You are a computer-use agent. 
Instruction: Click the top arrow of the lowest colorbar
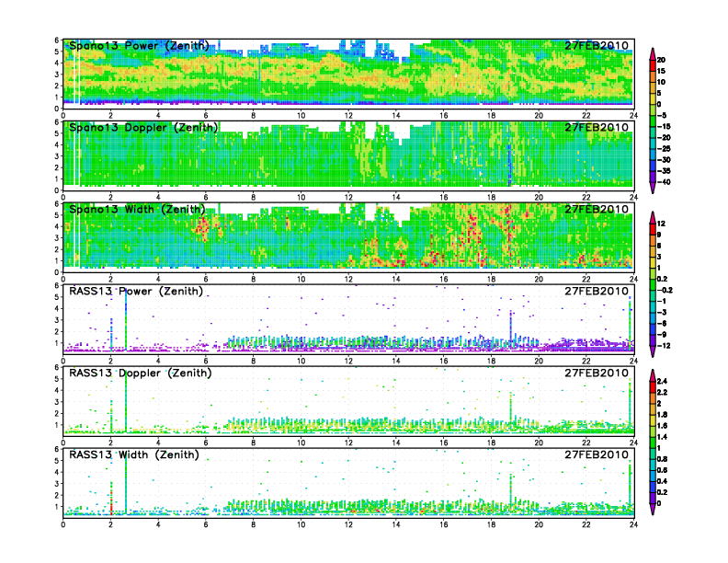point(652,374)
